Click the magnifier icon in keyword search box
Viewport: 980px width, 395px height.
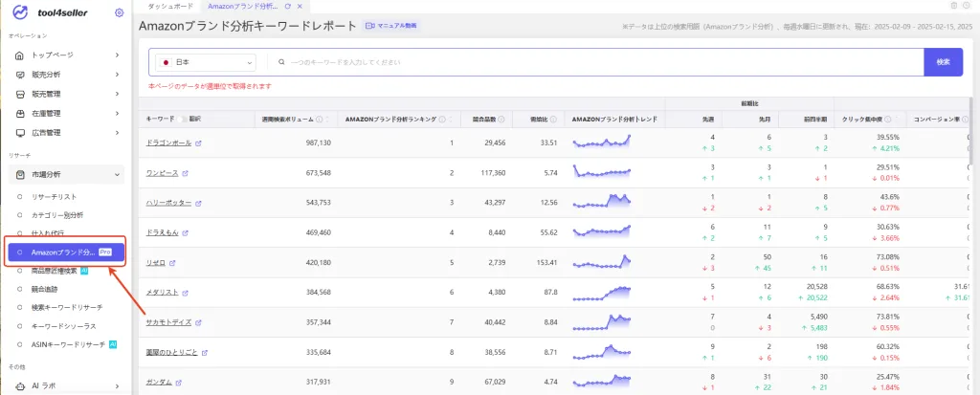(282, 62)
